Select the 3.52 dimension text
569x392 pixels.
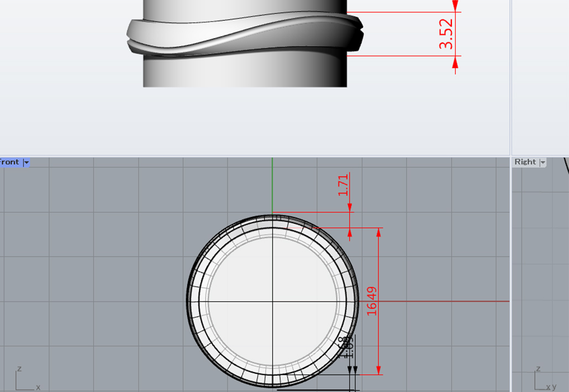(x=446, y=34)
